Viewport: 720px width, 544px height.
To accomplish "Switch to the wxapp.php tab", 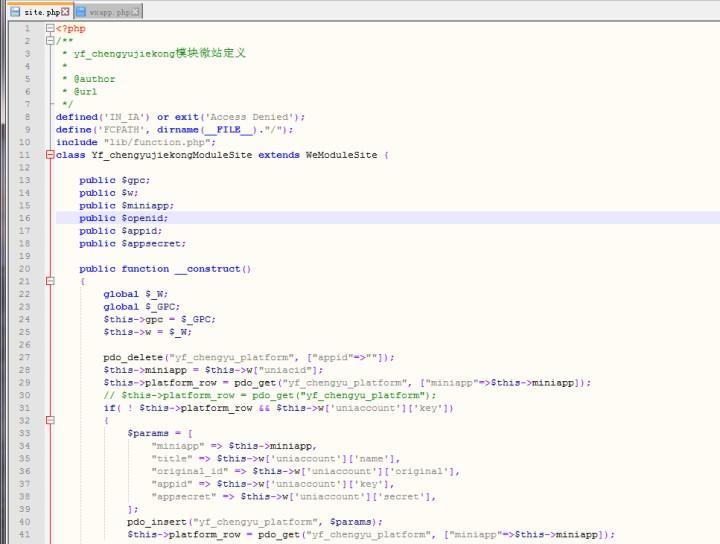I will click(109, 12).
